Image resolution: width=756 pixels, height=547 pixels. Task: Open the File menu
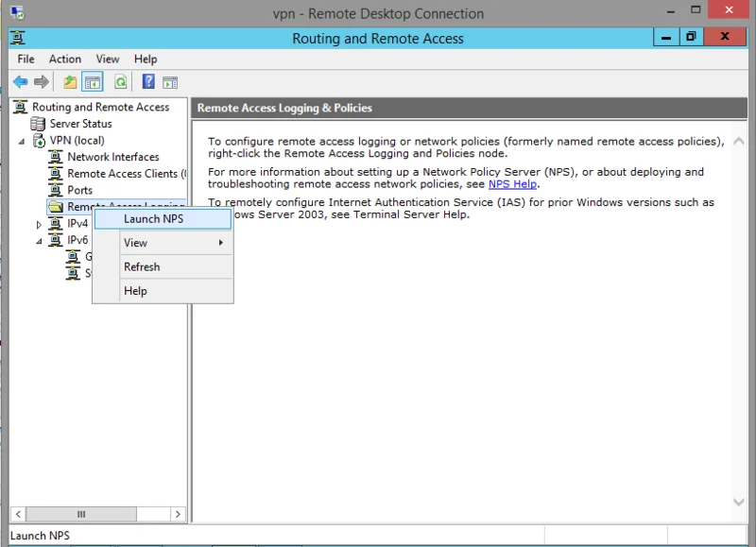(26, 59)
